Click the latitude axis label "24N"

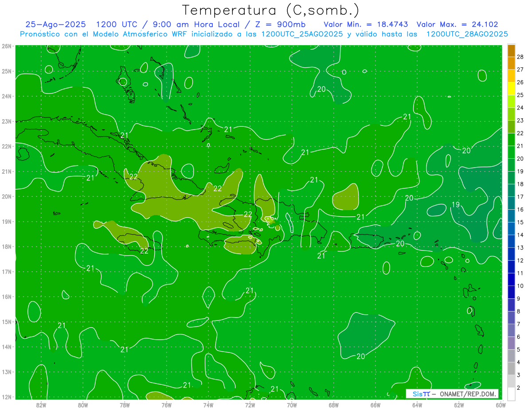[7, 96]
